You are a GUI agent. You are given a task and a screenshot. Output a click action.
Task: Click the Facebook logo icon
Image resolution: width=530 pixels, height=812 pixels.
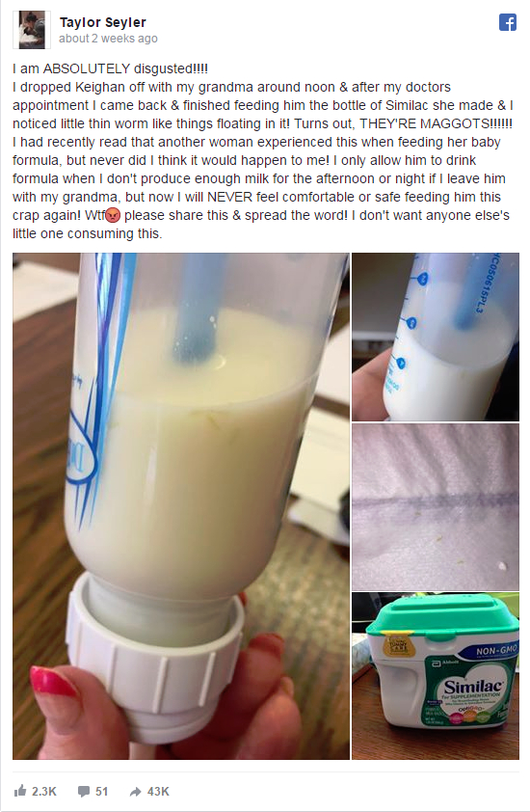click(x=507, y=22)
